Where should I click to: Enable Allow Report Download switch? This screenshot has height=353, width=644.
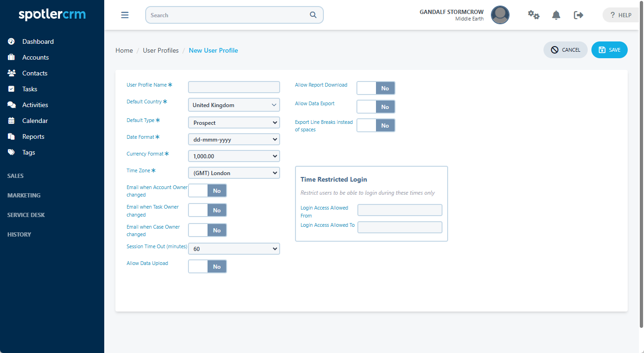[376, 88]
